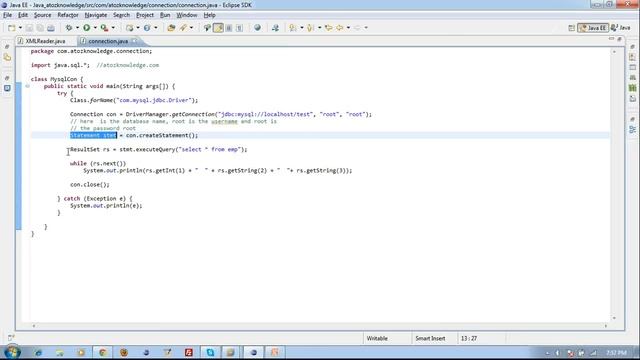This screenshot has height=360, width=640.
Task: Open the Package Explorer icon in left trim
Action: (7, 58)
